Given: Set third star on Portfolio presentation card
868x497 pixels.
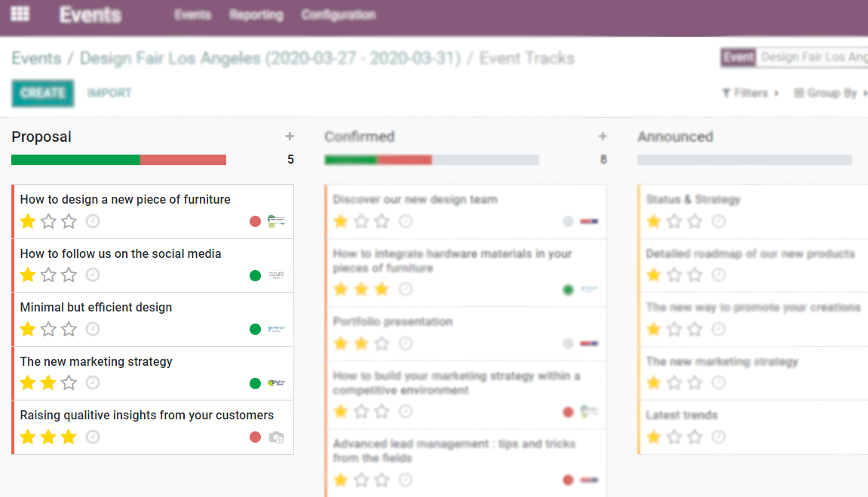Looking at the screenshot, I should point(382,344).
